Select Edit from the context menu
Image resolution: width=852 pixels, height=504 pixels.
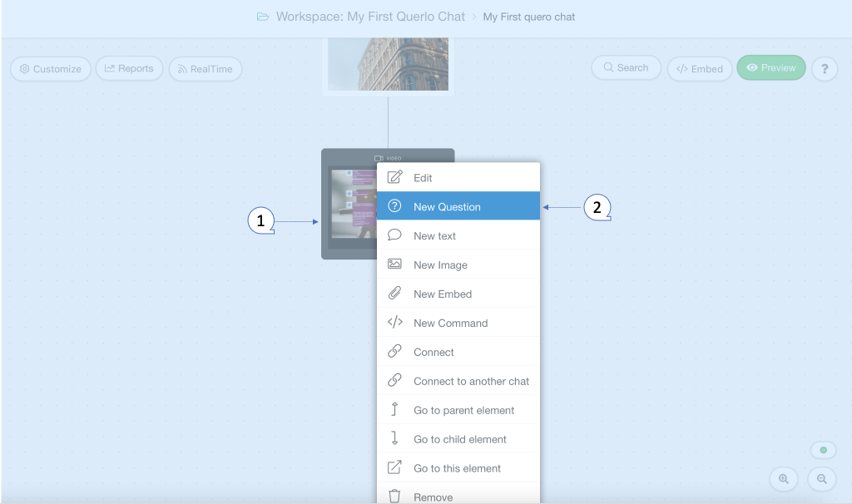pyautogui.click(x=458, y=177)
